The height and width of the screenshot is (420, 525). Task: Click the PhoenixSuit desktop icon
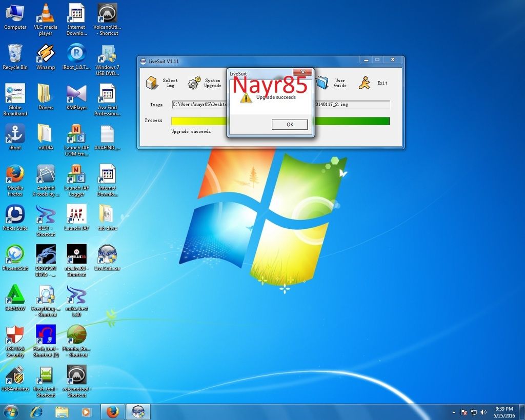(x=15, y=255)
